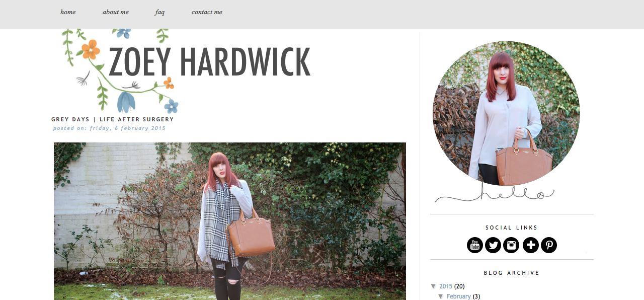Open the YouTube social link icon
644x300 pixels.
475,245
